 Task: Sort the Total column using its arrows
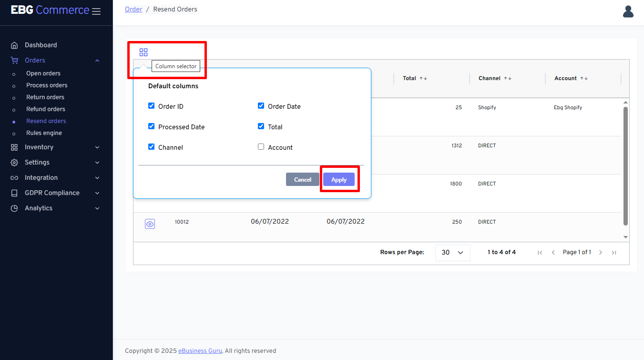tap(424, 78)
